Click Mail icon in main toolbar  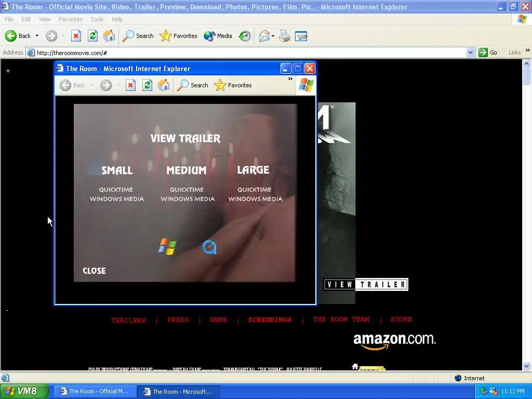click(x=264, y=36)
